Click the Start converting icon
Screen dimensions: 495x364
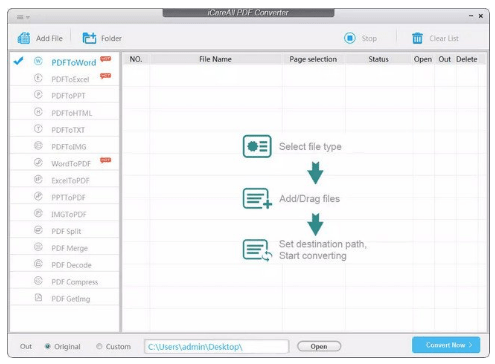pyautogui.click(x=257, y=250)
